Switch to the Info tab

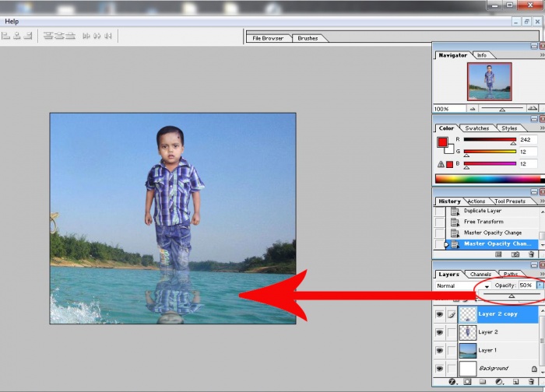482,55
